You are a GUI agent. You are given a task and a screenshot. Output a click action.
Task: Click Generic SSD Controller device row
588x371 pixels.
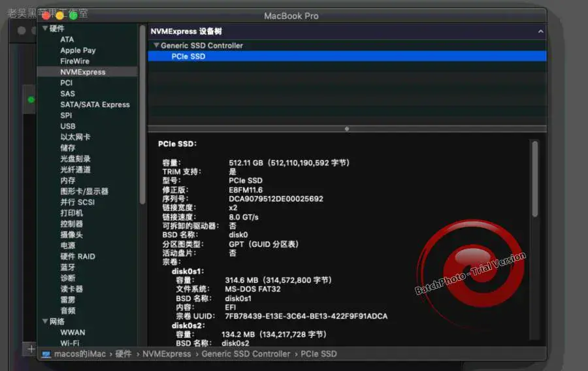coord(347,45)
